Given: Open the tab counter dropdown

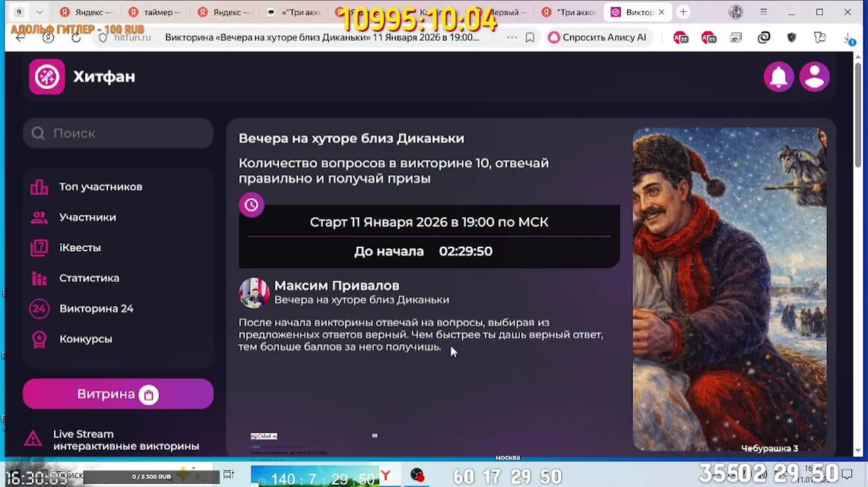Looking at the screenshot, I should click(39, 12).
